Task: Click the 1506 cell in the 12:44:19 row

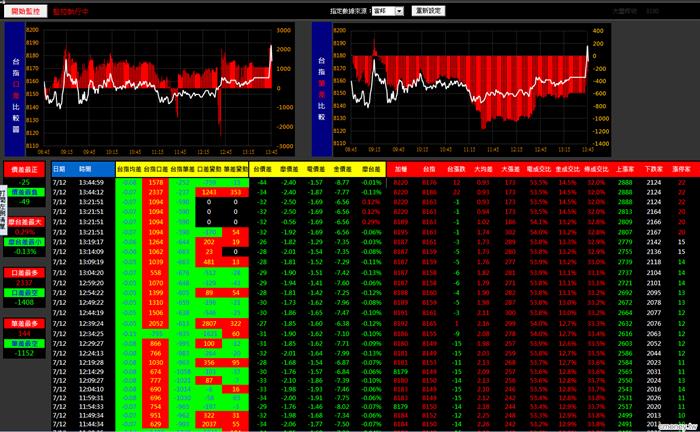Action: 156,313
